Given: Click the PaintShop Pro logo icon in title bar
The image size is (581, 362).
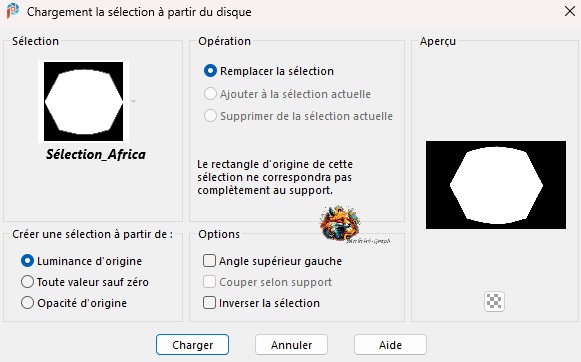Looking at the screenshot, I should click(x=13, y=11).
